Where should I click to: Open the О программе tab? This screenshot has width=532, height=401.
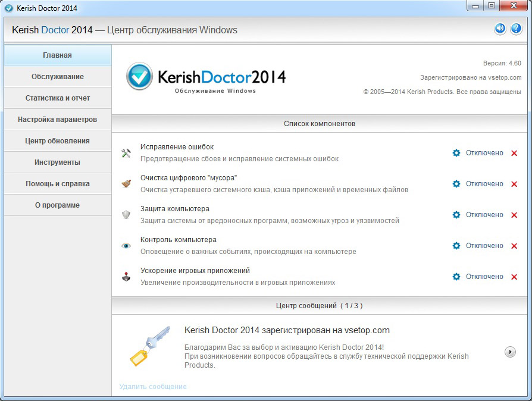(58, 205)
